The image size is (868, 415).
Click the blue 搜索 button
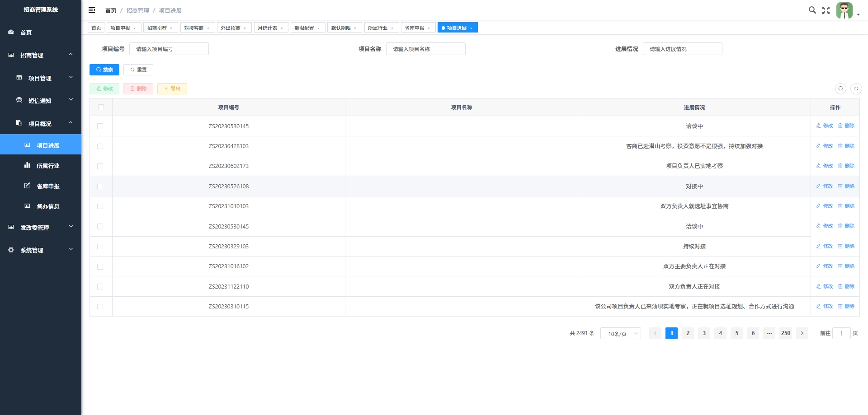pos(104,70)
